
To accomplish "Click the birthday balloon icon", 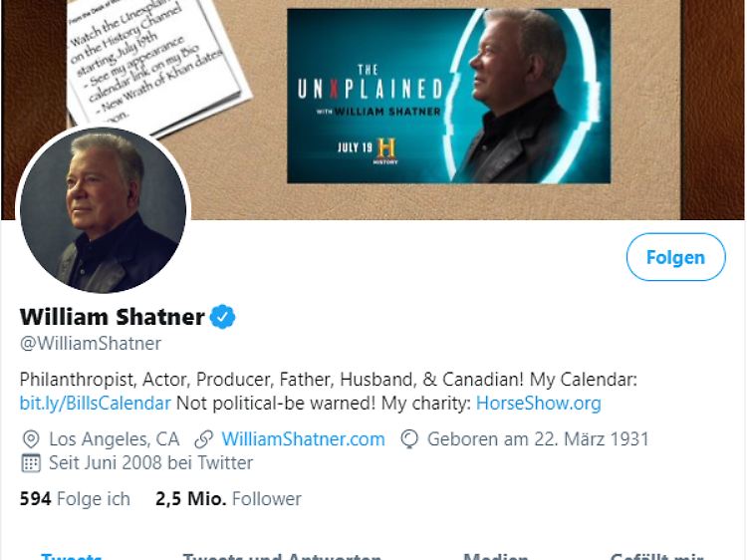I will (x=409, y=439).
